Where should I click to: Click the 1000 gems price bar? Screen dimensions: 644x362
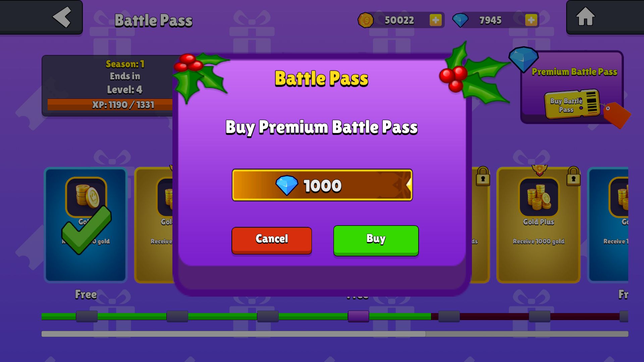[x=322, y=185]
